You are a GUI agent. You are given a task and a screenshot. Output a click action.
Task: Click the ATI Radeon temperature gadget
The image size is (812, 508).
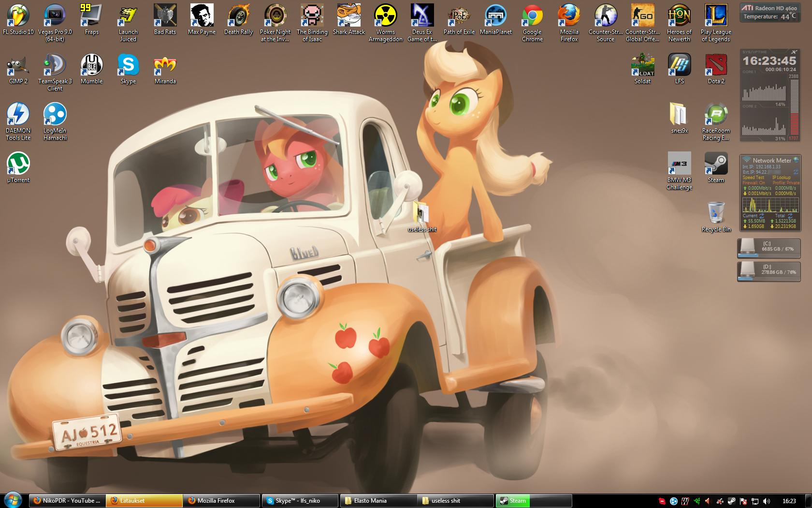tap(769, 13)
